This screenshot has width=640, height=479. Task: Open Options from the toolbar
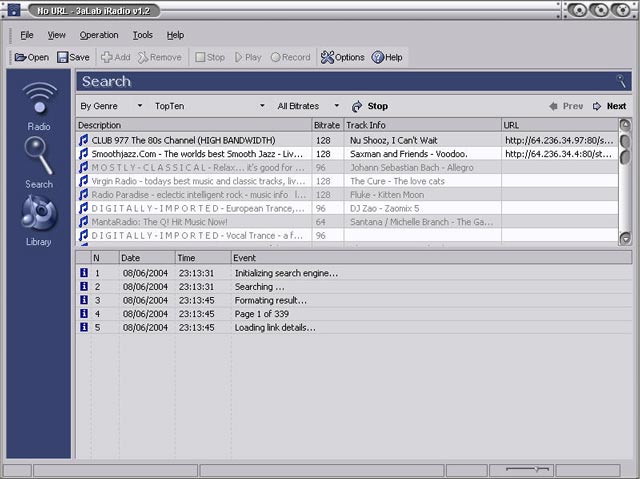click(342, 58)
